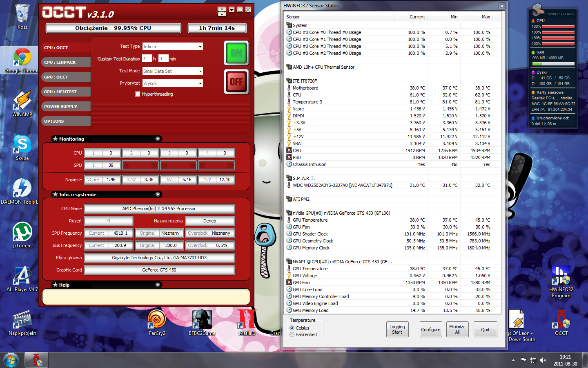Open the Test Mode dropdown
The height and width of the screenshot is (368, 588).
coord(200,71)
